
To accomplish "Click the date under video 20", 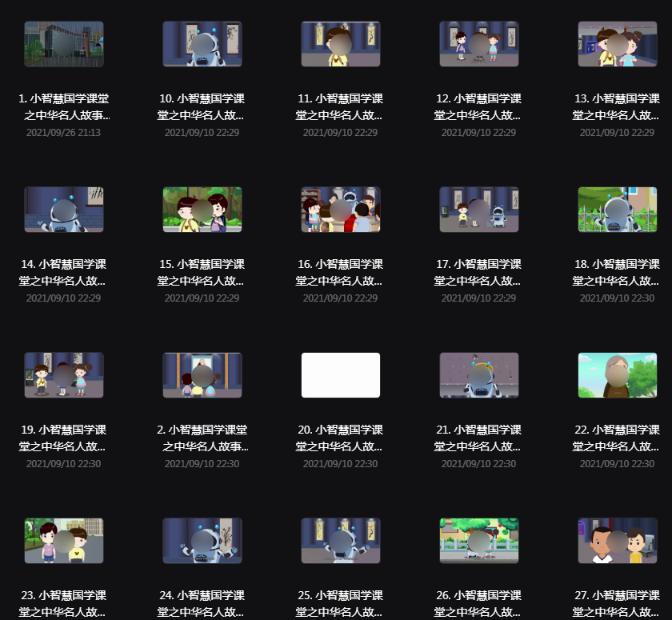I will pyautogui.click(x=340, y=464).
